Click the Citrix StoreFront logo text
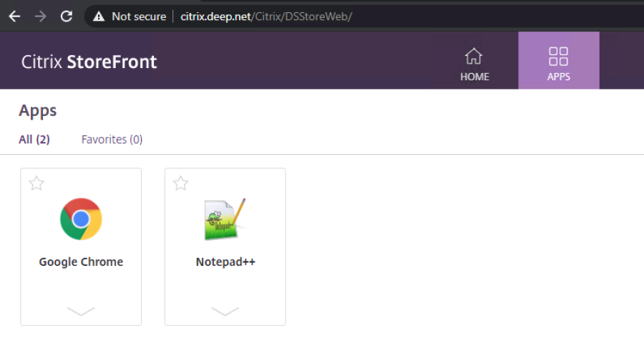 point(89,62)
